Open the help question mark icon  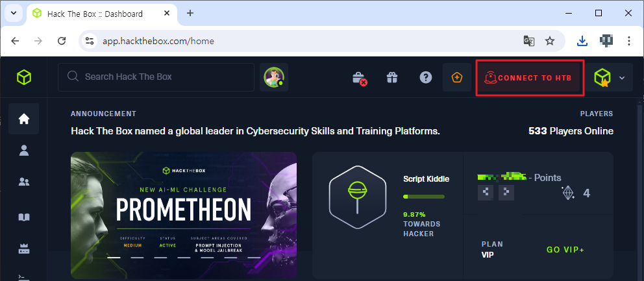[426, 77]
